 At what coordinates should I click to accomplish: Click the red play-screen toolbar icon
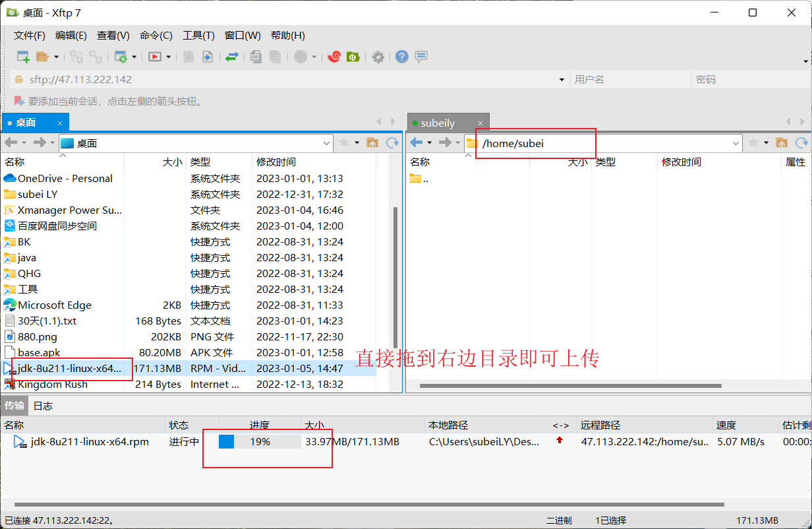155,57
